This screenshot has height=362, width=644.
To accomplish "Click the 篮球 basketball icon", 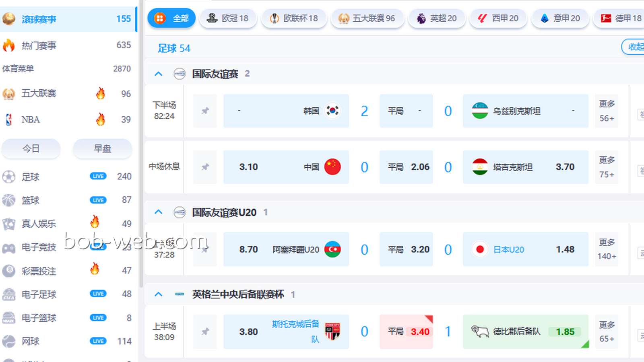I will (8, 200).
